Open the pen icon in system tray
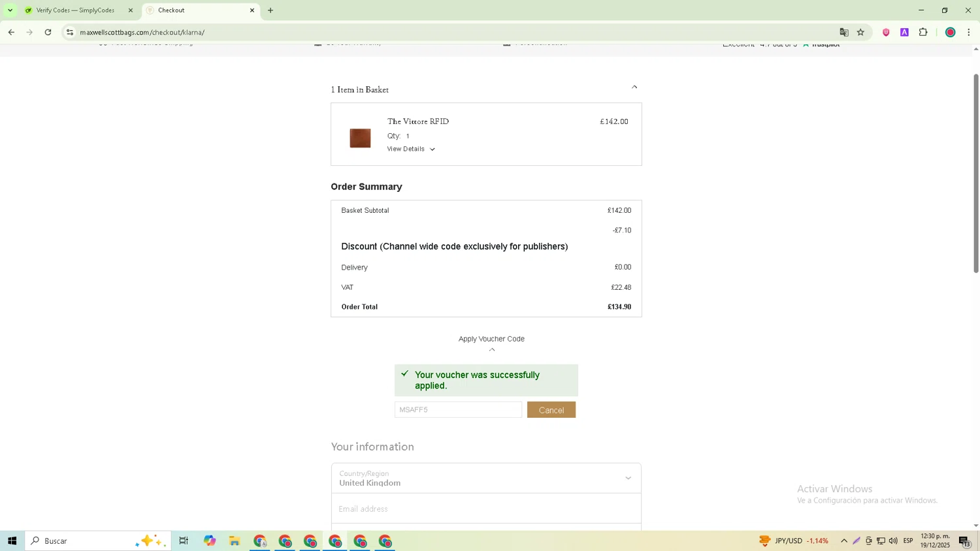This screenshot has width=980, height=551. coord(857,541)
